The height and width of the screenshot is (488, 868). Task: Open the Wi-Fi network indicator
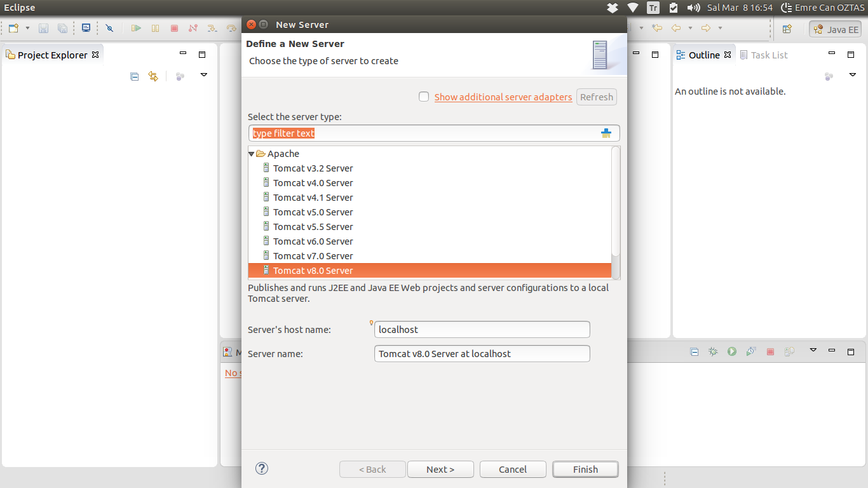tap(632, 8)
